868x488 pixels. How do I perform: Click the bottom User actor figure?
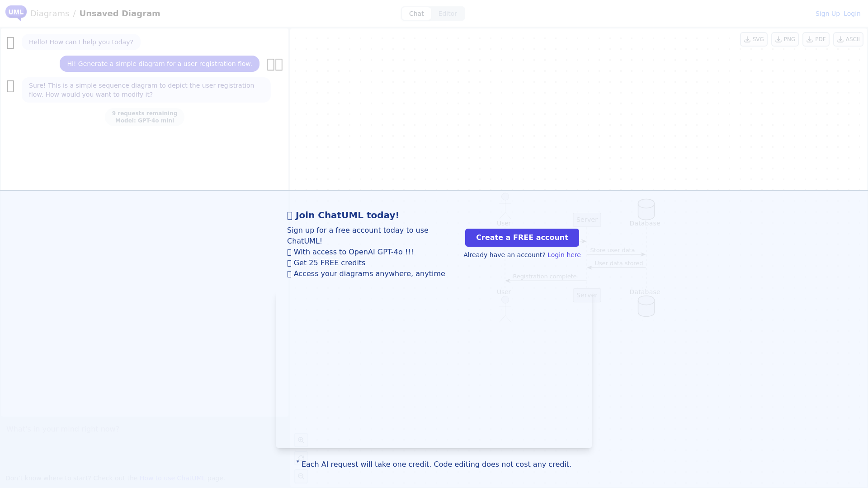click(x=505, y=309)
